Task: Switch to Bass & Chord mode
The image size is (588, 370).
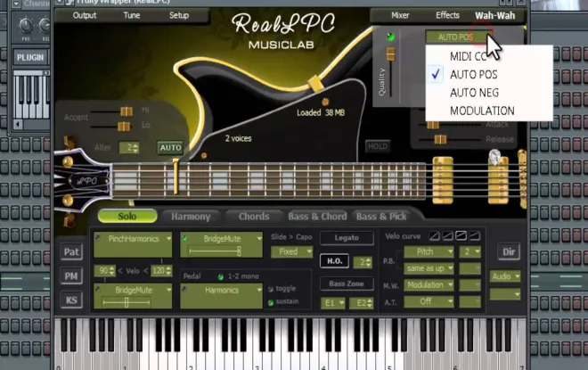Action: pyautogui.click(x=317, y=217)
